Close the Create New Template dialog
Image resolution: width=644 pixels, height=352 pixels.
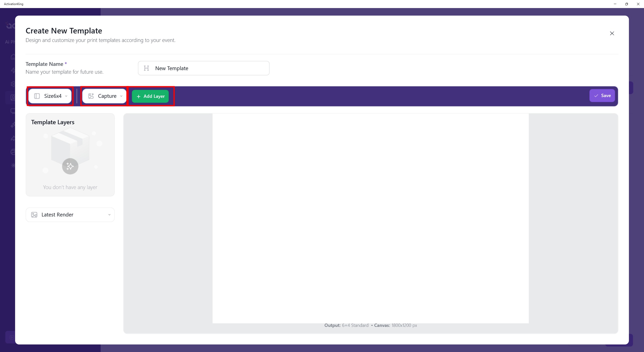612,33
